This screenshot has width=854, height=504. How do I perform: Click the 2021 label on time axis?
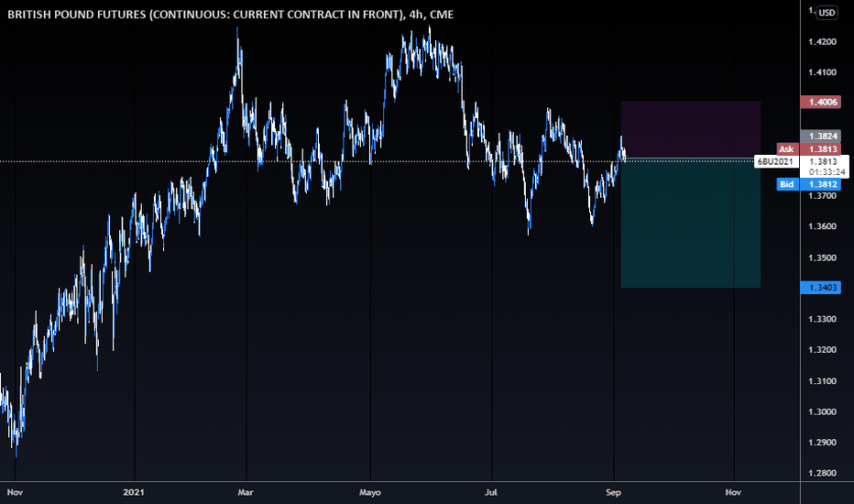pos(134,493)
